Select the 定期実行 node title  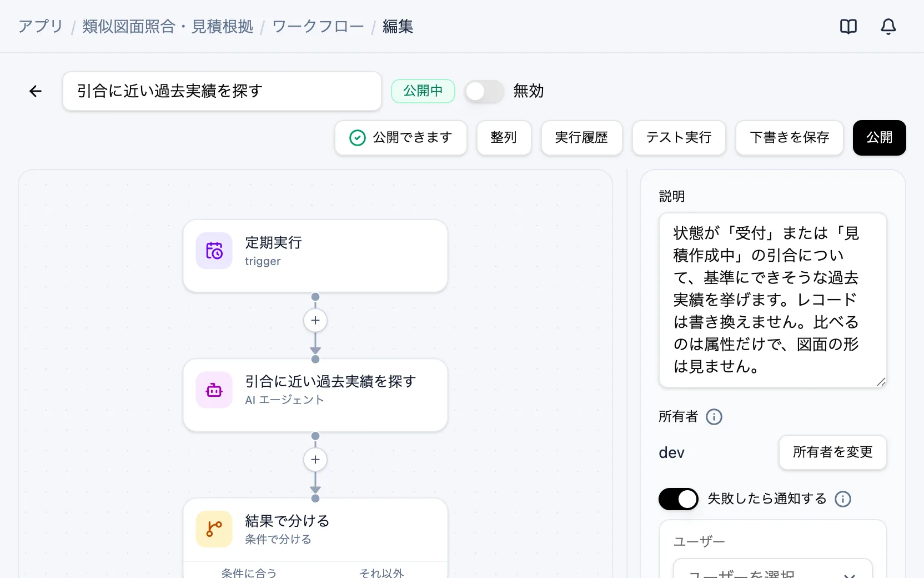[x=273, y=243]
